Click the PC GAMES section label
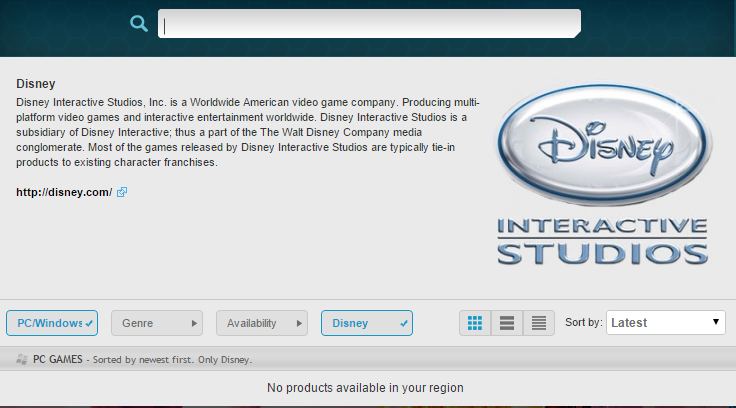The width and height of the screenshot is (736, 408). 58,360
